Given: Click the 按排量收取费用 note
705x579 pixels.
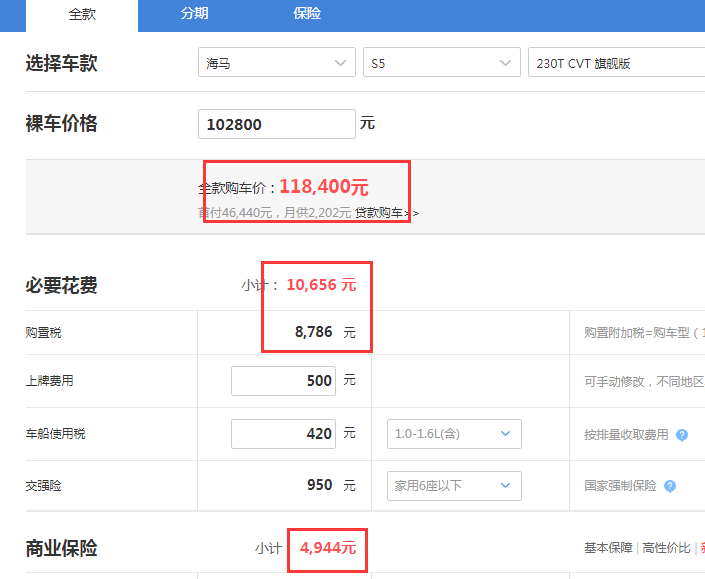Looking at the screenshot, I should [626, 435].
